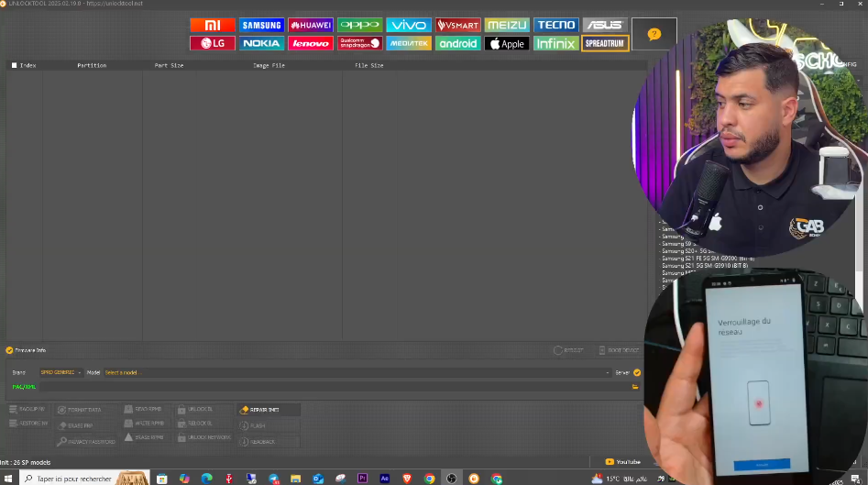Screen dimensions: 868x485
Task: Click the RELOCK BL button
Action: (x=195, y=424)
